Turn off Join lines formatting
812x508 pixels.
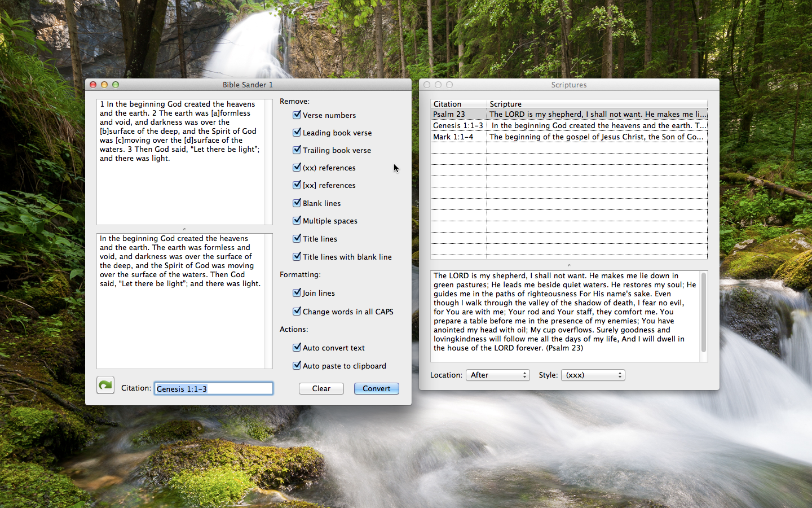coord(297,293)
